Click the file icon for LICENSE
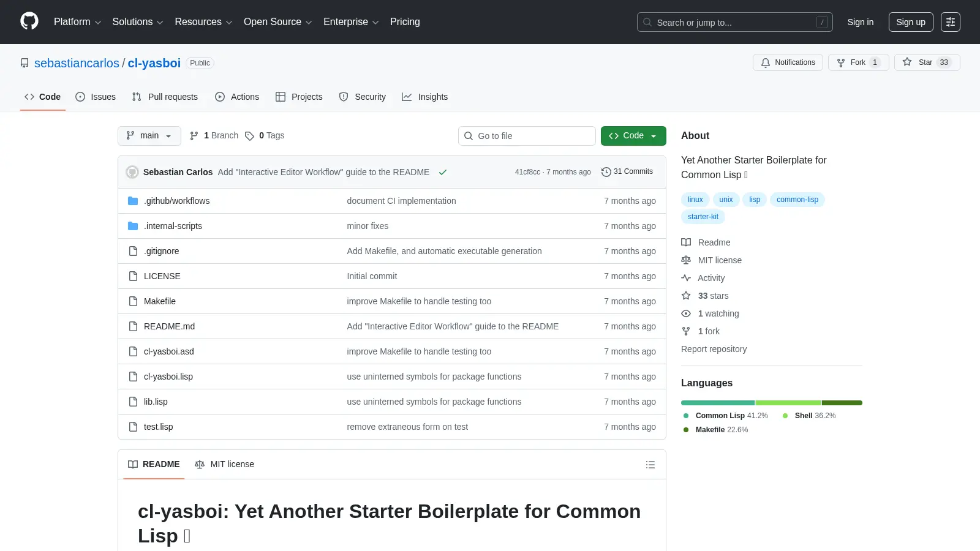The image size is (980, 551). tap(133, 276)
